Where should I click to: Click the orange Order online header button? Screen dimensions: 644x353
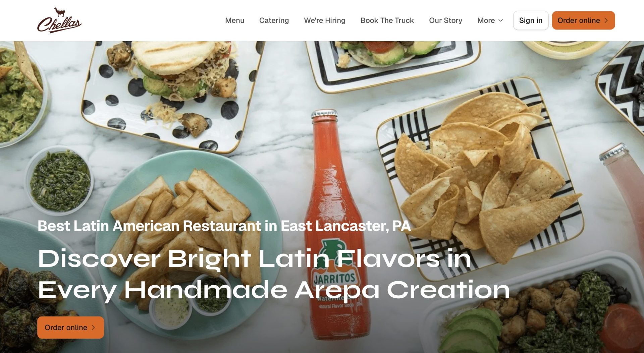(x=583, y=20)
